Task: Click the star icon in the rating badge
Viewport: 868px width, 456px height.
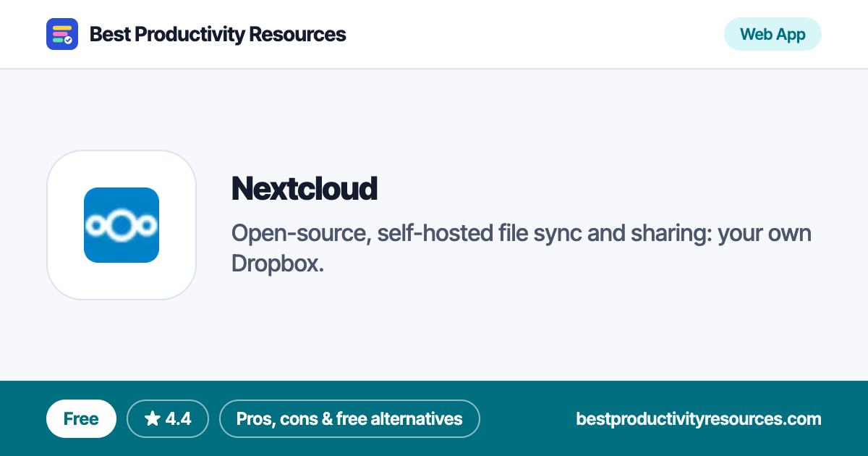Action: (x=152, y=418)
